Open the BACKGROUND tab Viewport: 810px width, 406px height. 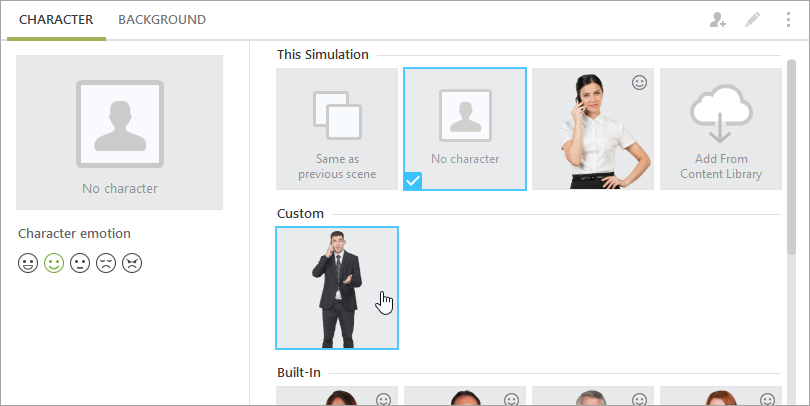point(162,20)
